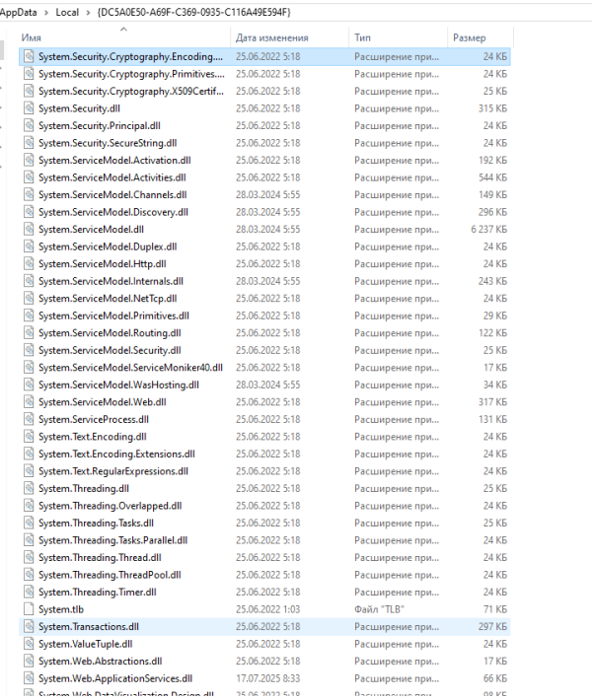The width and height of the screenshot is (592, 700).
Task: Expand the chevron after AppData breadcrumb
Action: 46,13
